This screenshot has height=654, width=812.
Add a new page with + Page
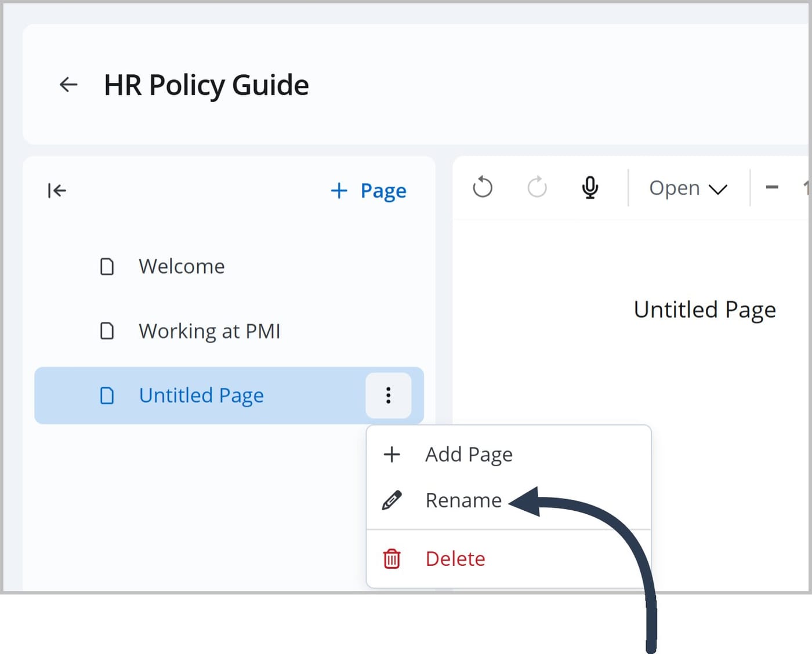[x=368, y=190]
